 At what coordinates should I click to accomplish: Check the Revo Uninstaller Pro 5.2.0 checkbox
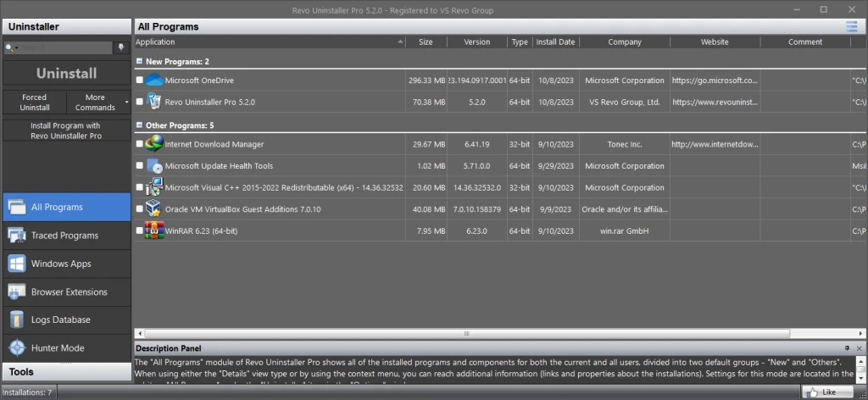click(x=140, y=102)
